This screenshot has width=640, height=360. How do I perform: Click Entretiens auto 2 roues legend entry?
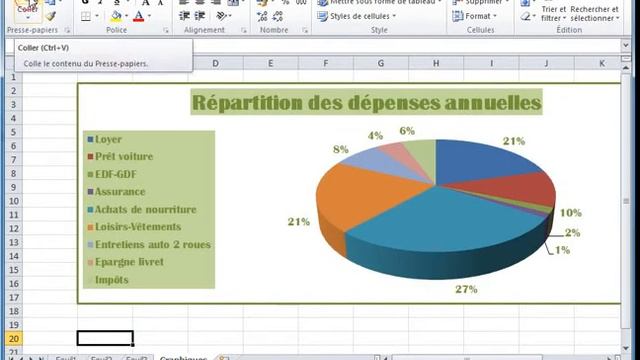(x=149, y=244)
